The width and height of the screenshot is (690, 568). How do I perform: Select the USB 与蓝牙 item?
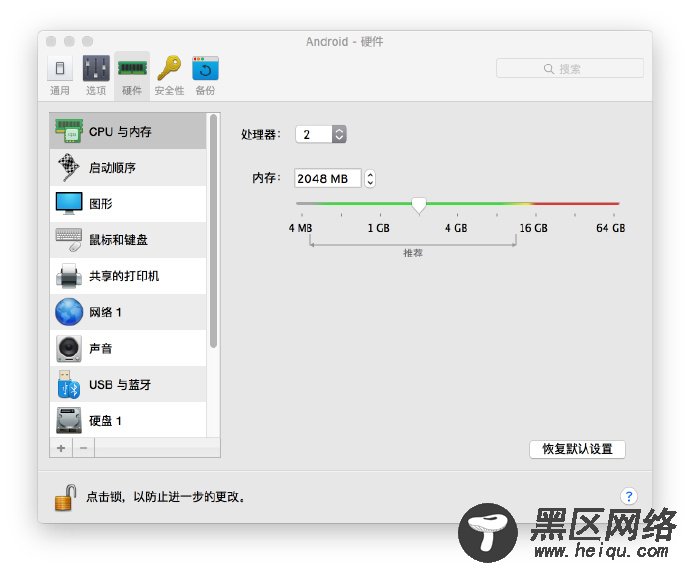(x=128, y=384)
